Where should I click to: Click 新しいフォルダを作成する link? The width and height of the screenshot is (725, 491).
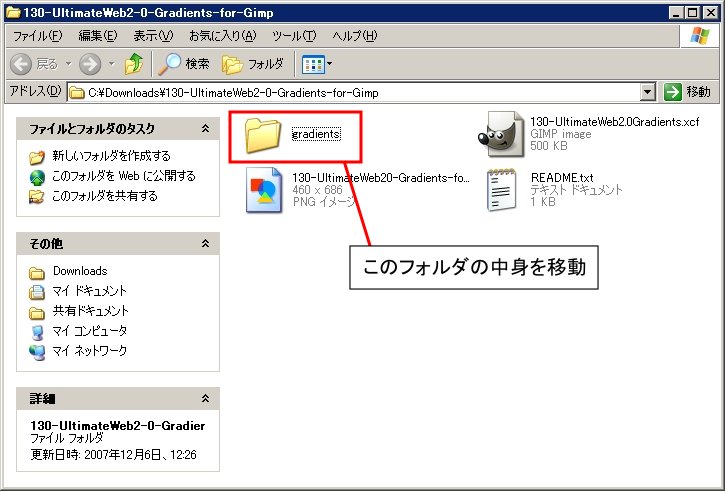[111, 156]
